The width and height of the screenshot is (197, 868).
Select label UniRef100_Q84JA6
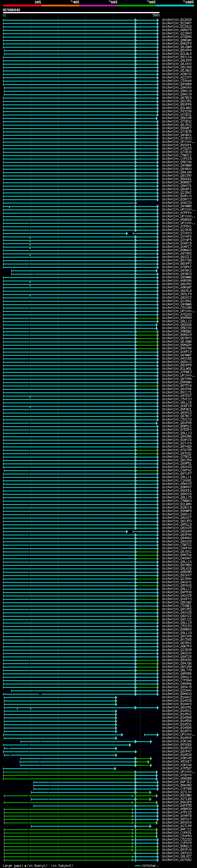[x=177, y=172]
